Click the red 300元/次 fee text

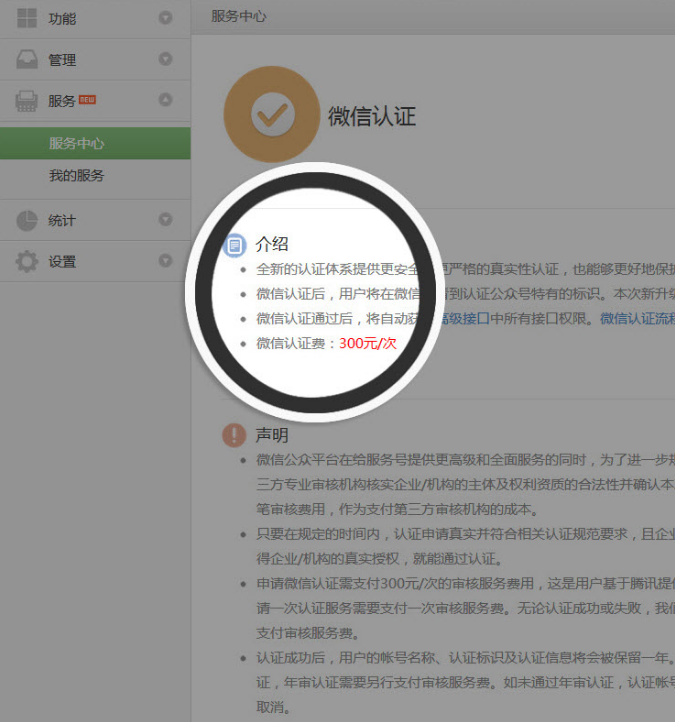pos(367,344)
